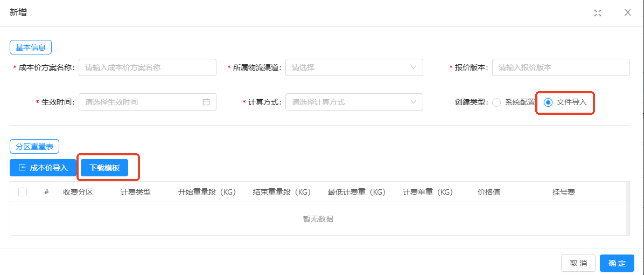Viewport: 644px width, 275px height.
Task: Click the fullscreen expand icon in header
Action: click(x=598, y=13)
